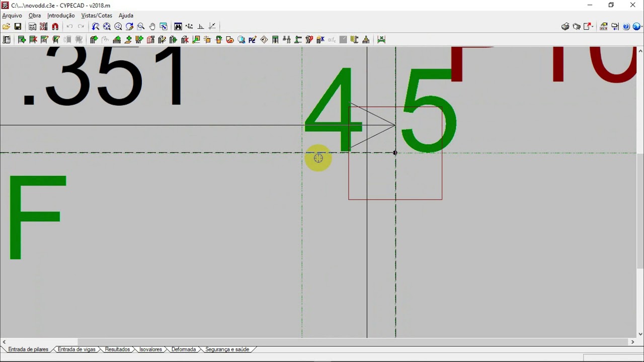Click the print icon
This screenshot has width=644, height=362.
click(565, 27)
